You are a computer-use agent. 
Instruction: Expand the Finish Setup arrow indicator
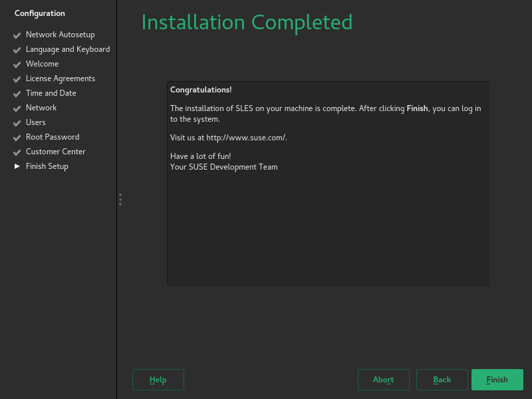click(x=17, y=166)
